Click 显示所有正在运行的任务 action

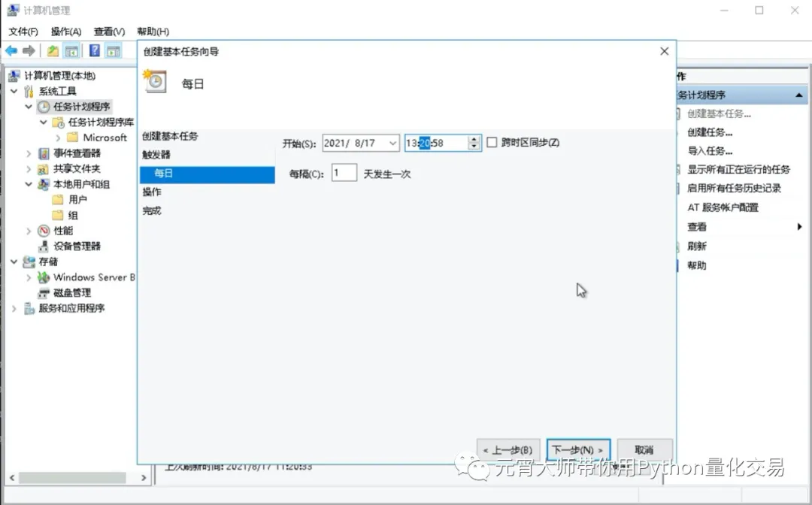pos(738,170)
